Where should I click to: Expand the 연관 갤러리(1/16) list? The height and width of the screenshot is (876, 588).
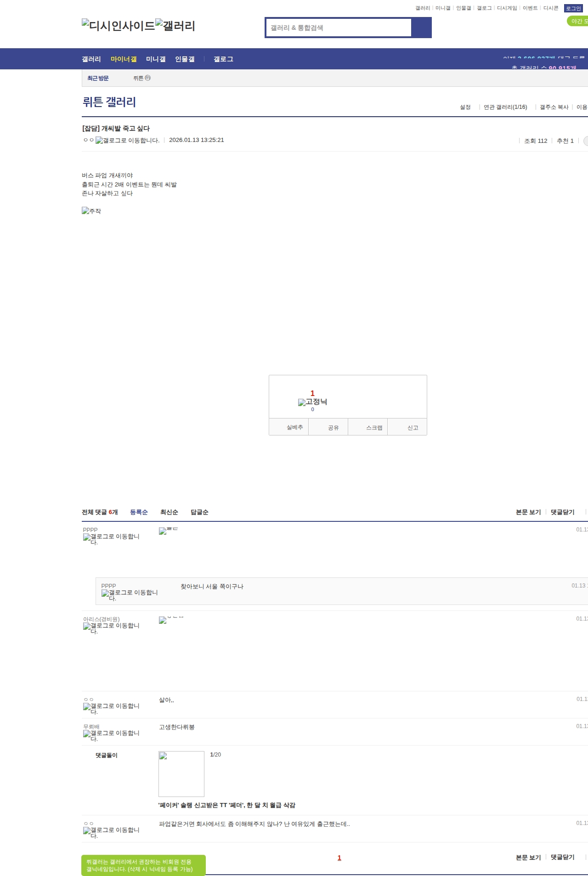tap(505, 107)
